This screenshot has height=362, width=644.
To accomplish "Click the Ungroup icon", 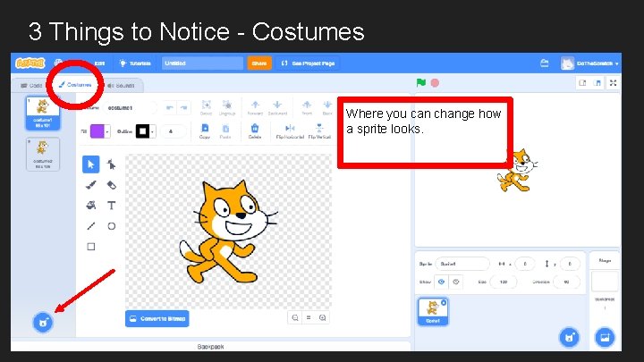I will [x=226, y=107].
